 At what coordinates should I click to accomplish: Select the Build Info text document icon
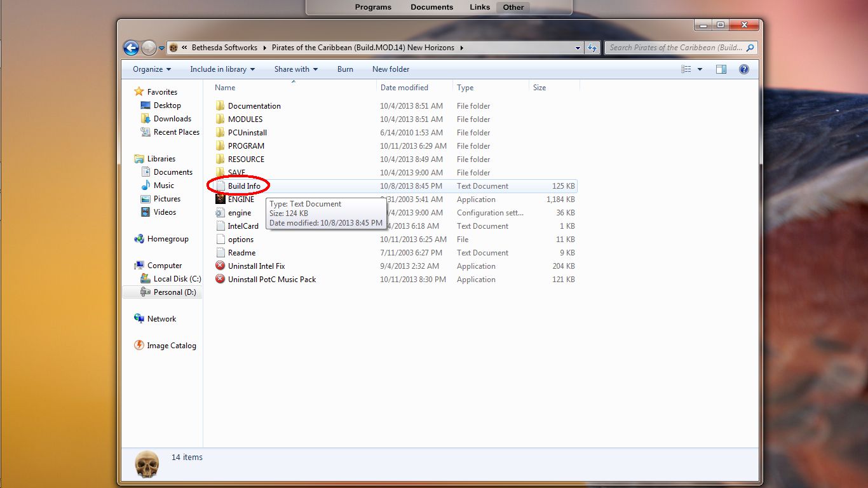coord(220,186)
